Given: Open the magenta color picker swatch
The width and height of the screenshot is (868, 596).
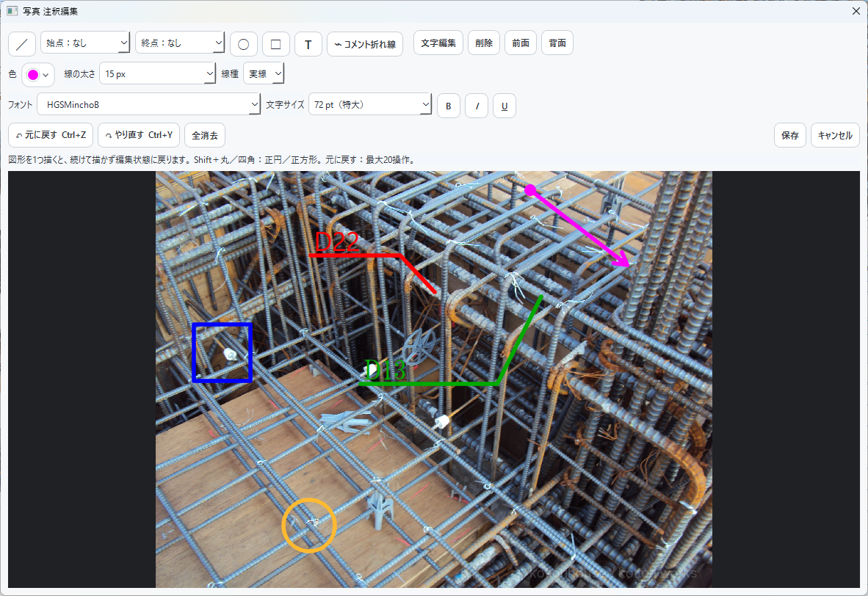Looking at the screenshot, I should coord(38,75).
